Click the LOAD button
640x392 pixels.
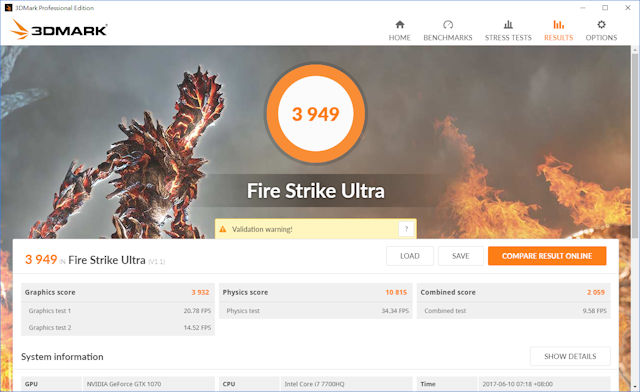click(410, 256)
